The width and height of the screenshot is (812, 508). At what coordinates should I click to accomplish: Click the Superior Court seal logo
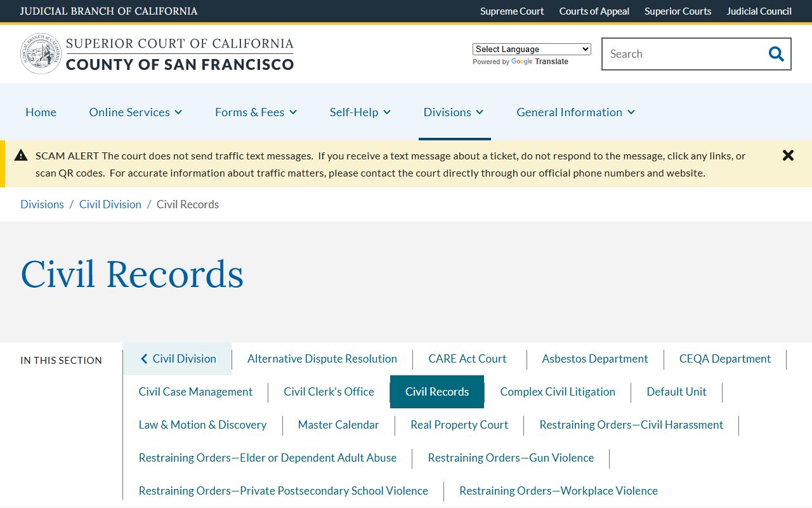click(41, 54)
